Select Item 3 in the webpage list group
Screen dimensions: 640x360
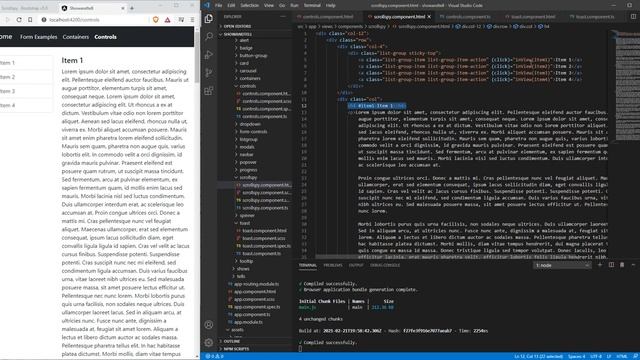coord(26,91)
